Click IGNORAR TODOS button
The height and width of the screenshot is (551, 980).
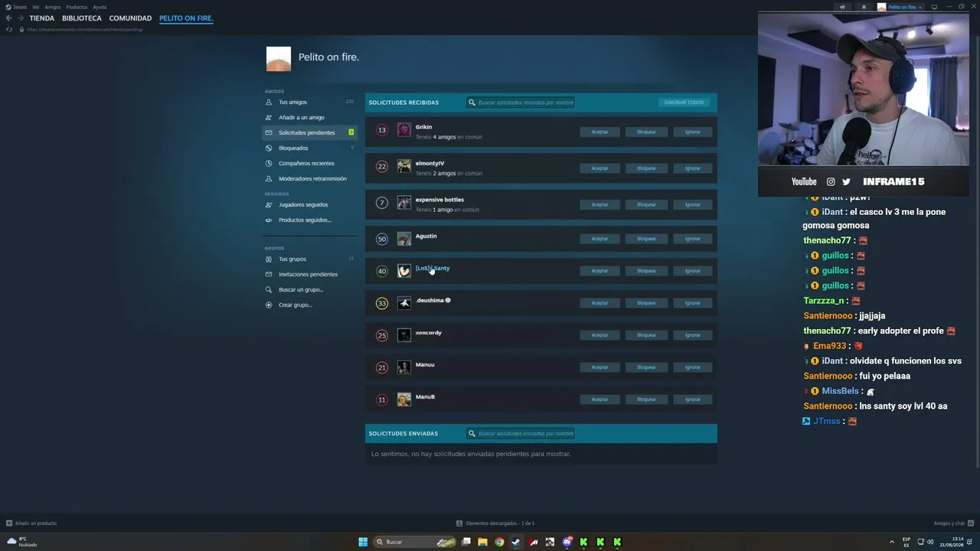[x=684, y=103]
